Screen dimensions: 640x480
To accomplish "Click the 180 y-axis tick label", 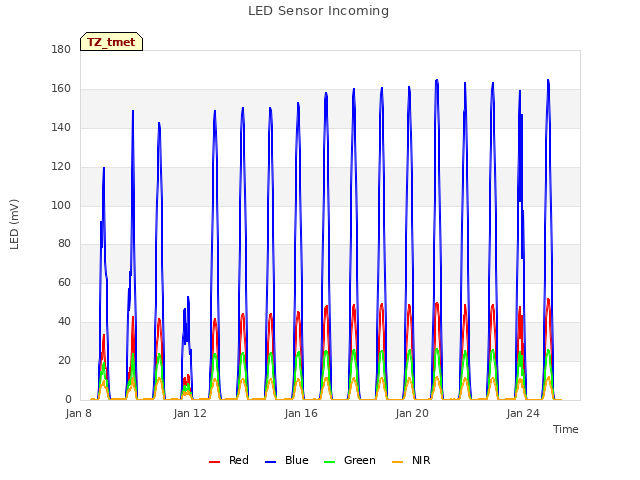I will [61, 50].
